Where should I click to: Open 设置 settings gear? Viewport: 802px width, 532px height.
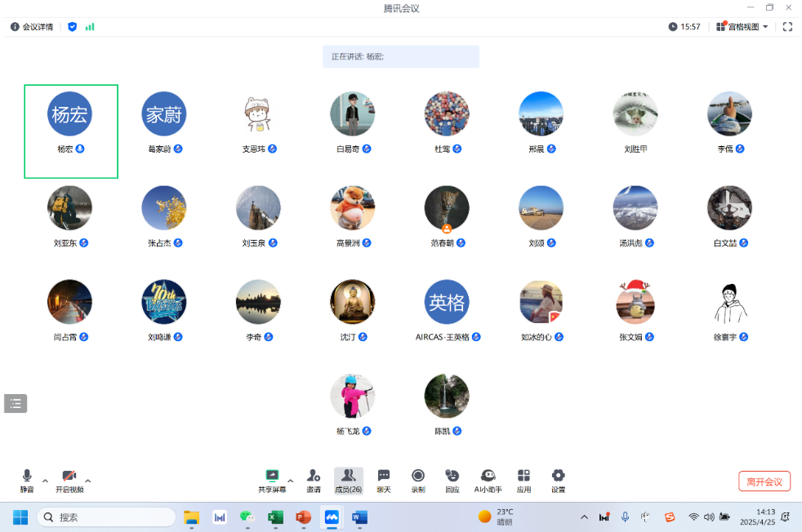coord(558,480)
